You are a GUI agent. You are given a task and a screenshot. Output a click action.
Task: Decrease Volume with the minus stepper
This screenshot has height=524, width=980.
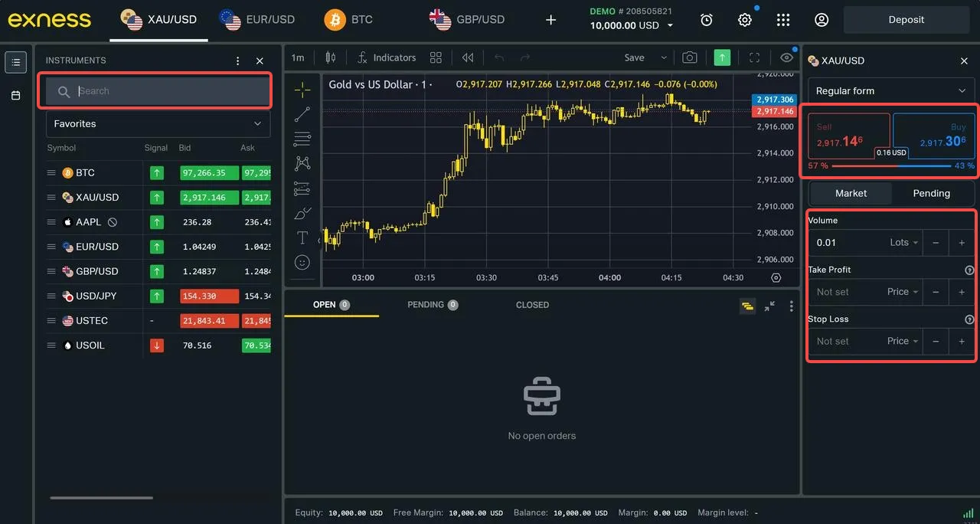936,243
